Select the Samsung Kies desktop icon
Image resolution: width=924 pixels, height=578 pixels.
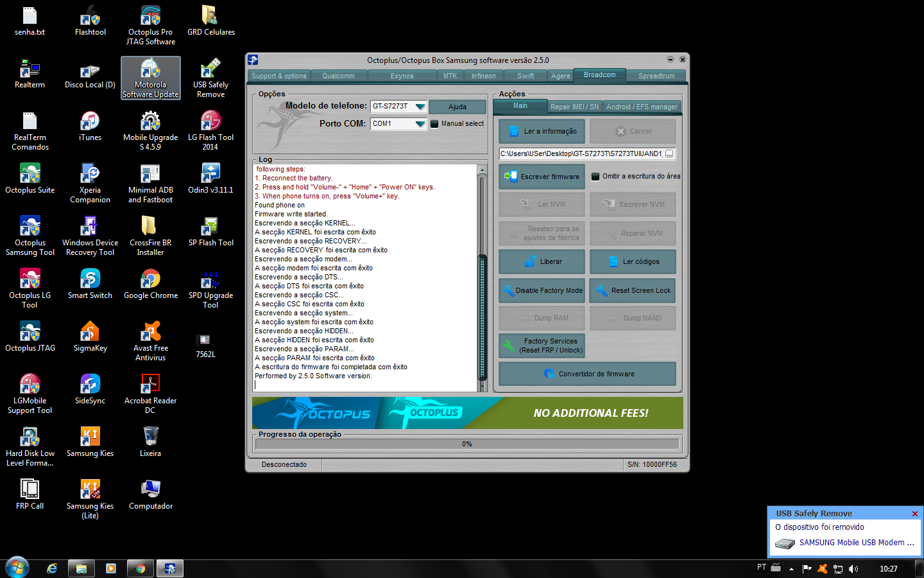(90, 442)
